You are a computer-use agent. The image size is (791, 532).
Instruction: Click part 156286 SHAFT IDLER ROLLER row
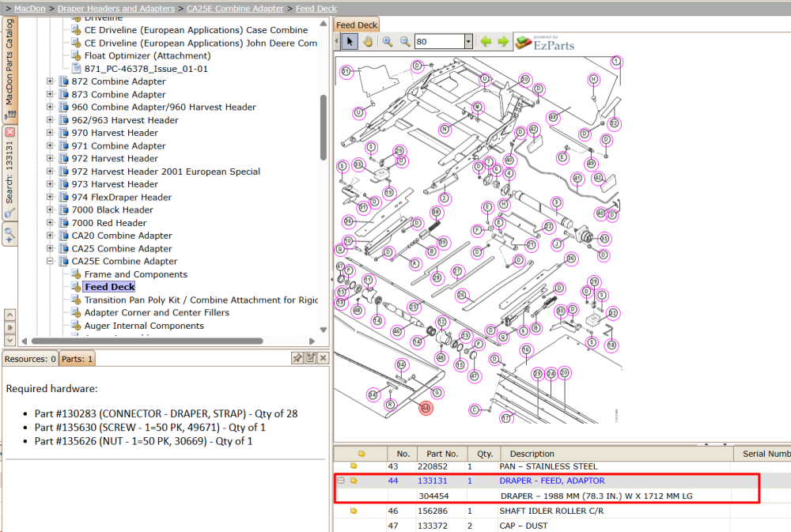pos(562,511)
